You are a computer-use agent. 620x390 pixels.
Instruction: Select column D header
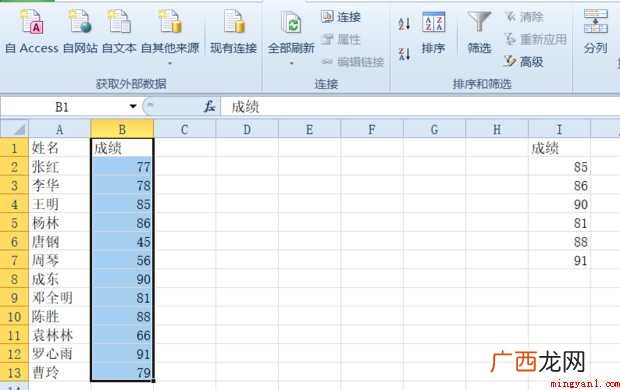[x=247, y=129]
